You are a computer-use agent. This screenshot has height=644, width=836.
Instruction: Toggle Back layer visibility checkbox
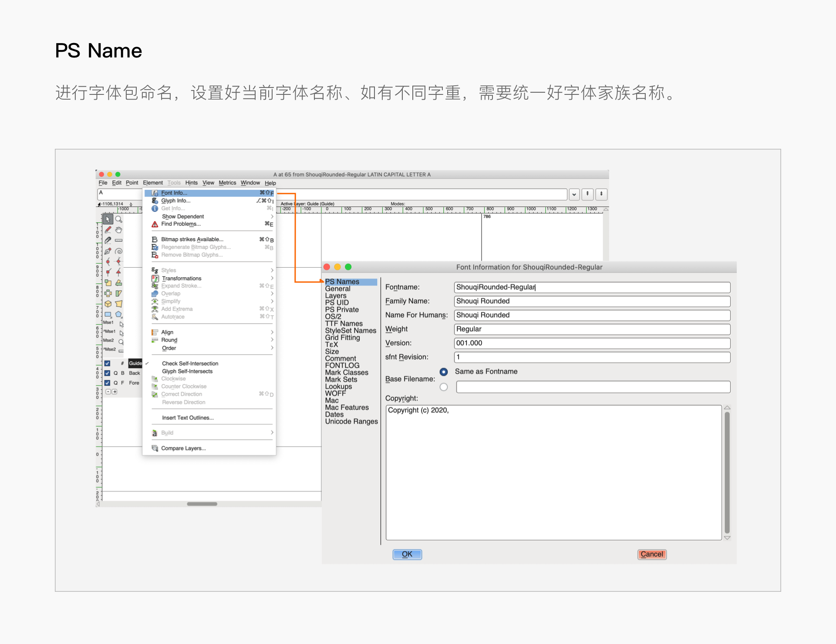pos(107,373)
